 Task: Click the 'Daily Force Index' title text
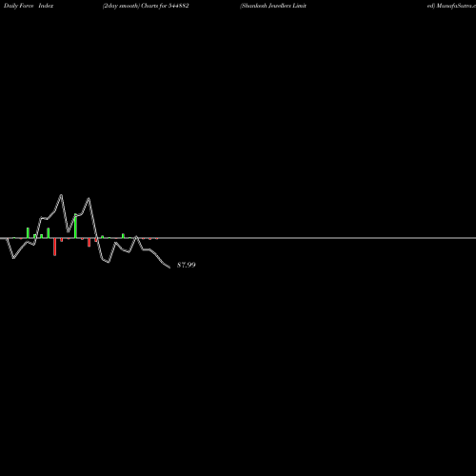pos(29,6)
